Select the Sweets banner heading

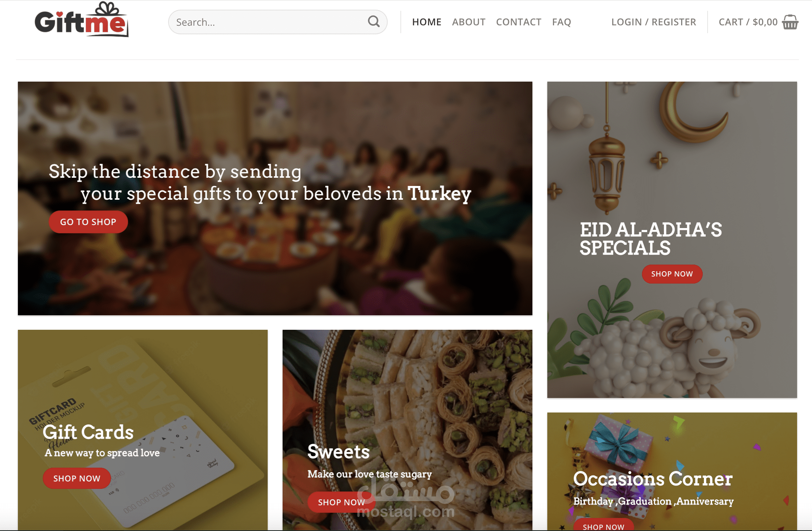coord(339,452)
